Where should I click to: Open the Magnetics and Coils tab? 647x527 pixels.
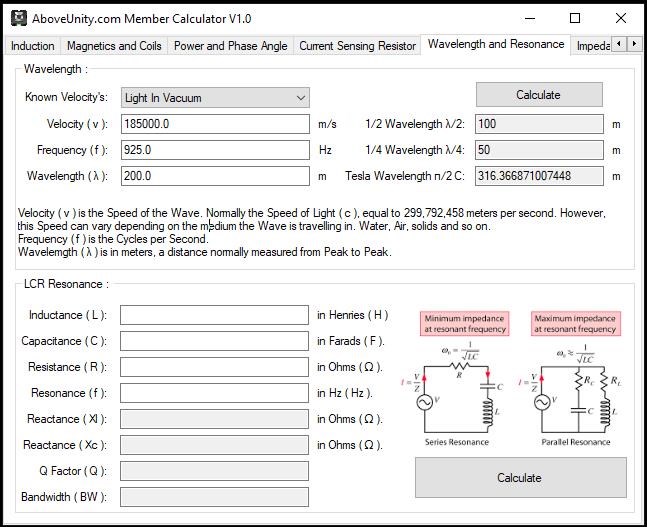(114, 46)
